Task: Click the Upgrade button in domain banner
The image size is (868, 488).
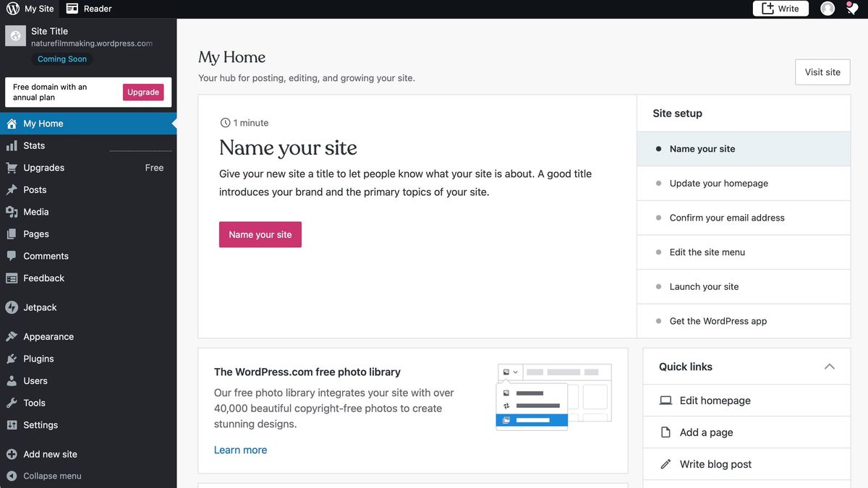Action: tap(143, 92)
